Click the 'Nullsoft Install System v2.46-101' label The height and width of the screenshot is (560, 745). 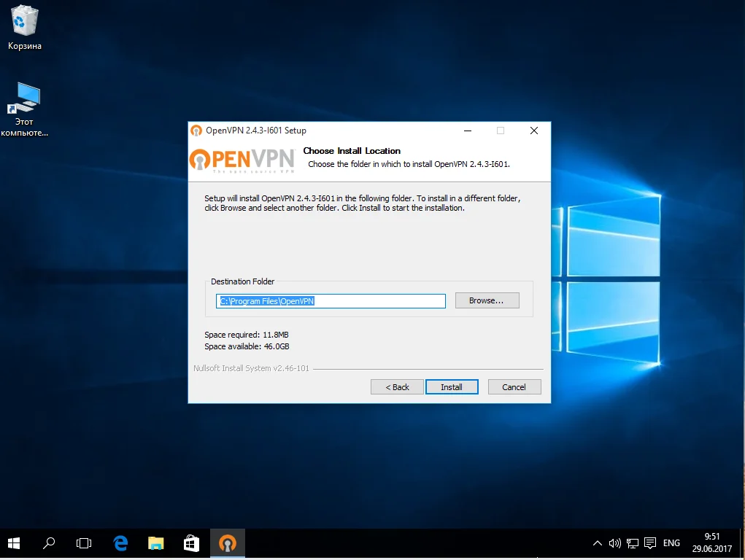click(251, 368)
